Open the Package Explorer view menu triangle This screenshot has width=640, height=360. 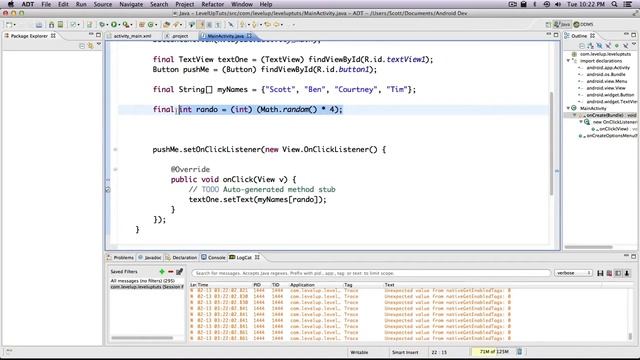tap(98, 44)
